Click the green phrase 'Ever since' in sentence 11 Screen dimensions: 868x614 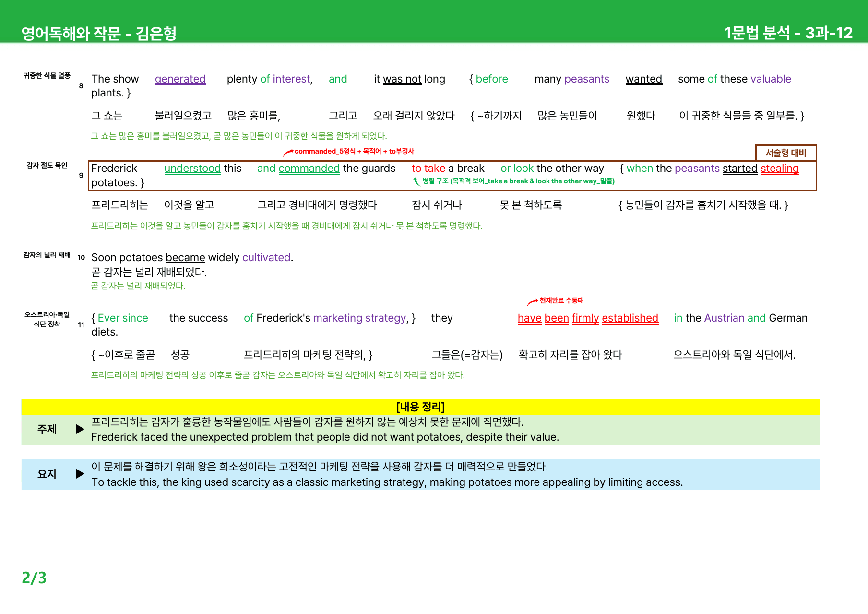click(x=123, y=318)
